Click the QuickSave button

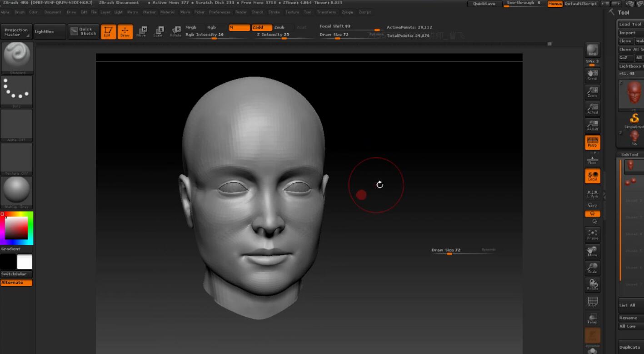(484, 4)
